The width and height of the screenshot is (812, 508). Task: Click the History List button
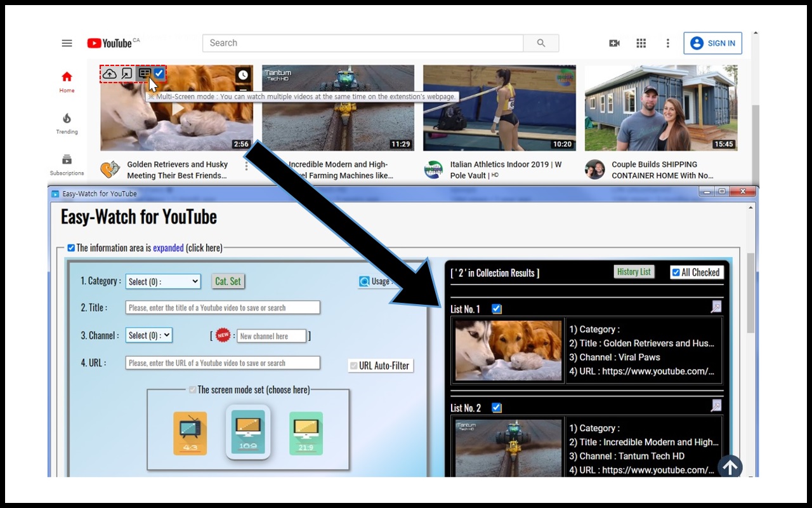pyautogui.click(x=634, y=272)
